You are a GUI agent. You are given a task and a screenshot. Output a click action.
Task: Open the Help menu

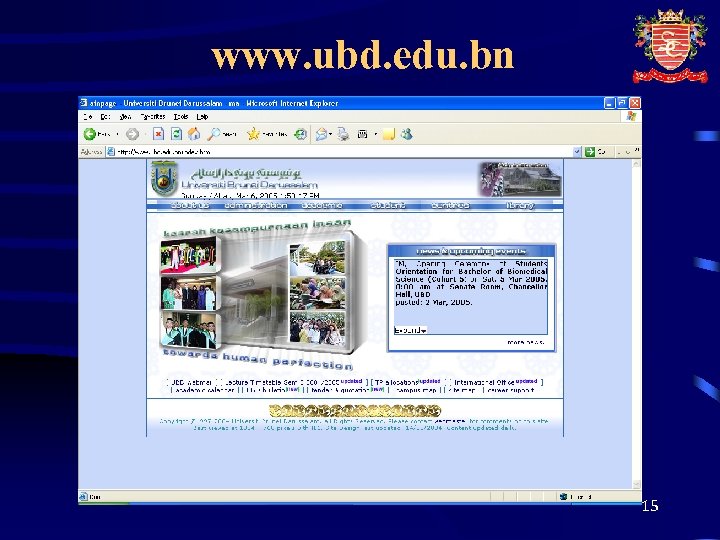(202, 117)
